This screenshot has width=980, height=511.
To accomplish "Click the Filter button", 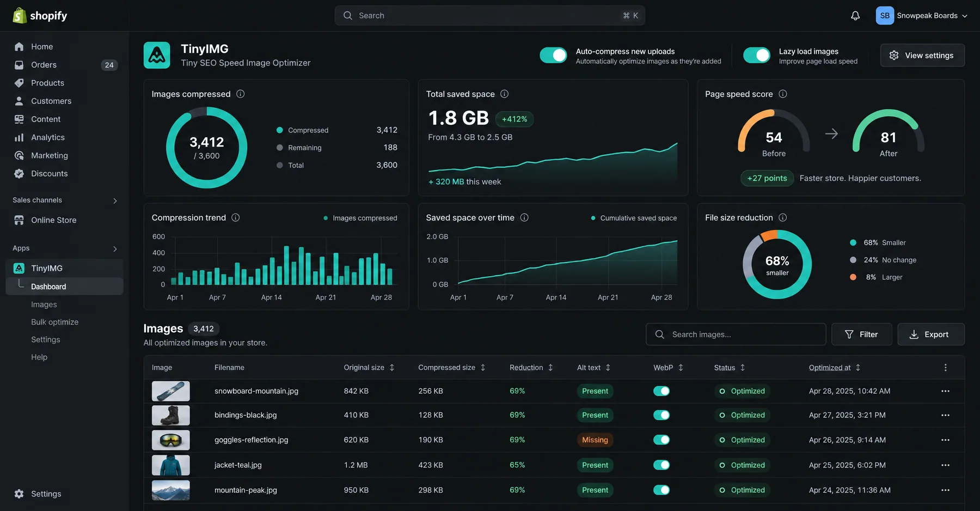I will (861, 334).
